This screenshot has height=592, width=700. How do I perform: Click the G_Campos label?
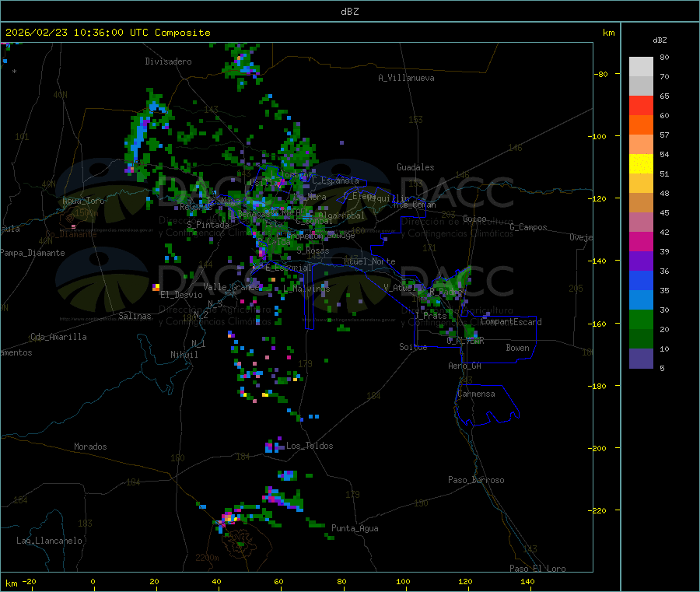coord(528,227)
